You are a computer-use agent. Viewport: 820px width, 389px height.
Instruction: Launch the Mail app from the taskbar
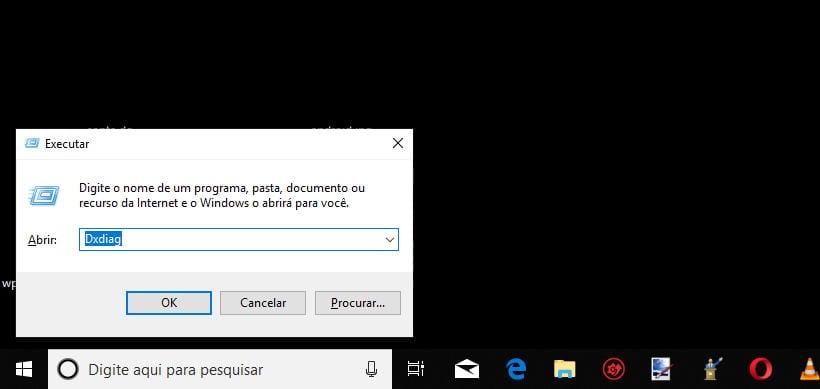467,369
